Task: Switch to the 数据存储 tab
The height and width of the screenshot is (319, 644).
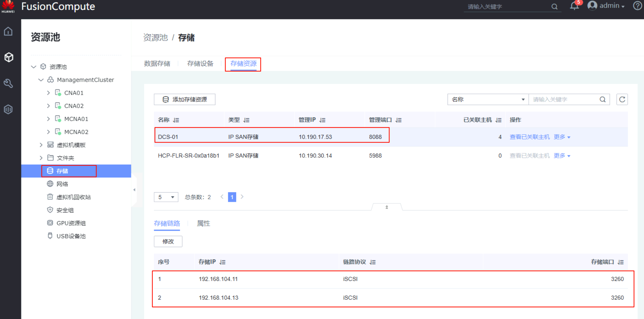Action: click(157, 63)
